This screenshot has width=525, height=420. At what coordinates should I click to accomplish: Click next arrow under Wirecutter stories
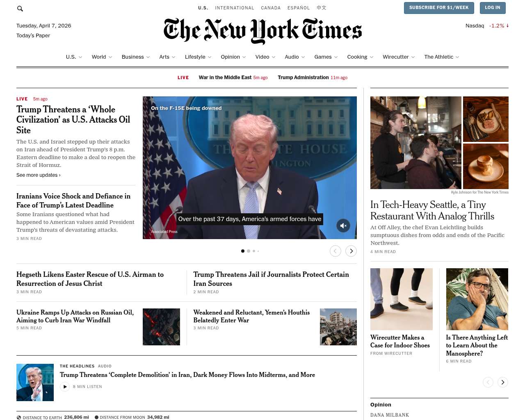[x=503, y=382]
